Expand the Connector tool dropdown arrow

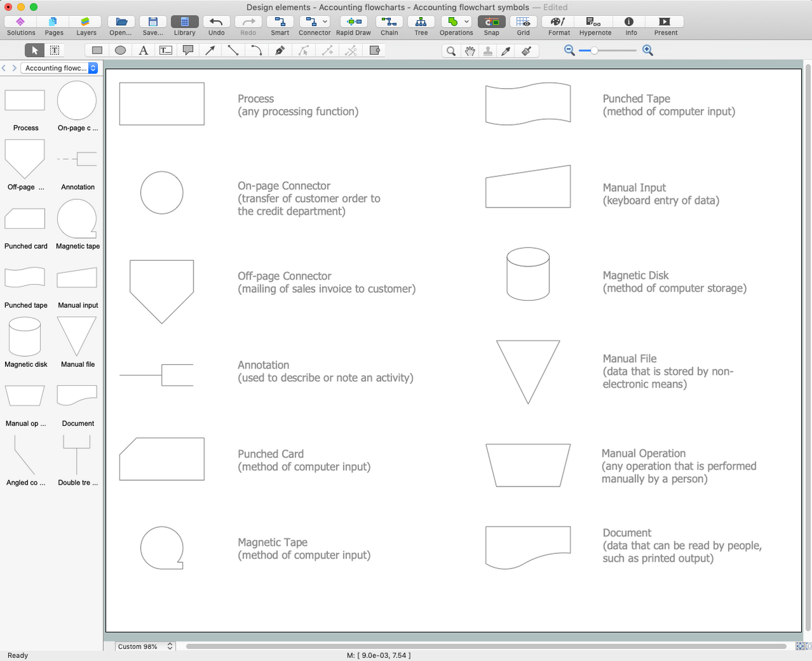[325, 22]
